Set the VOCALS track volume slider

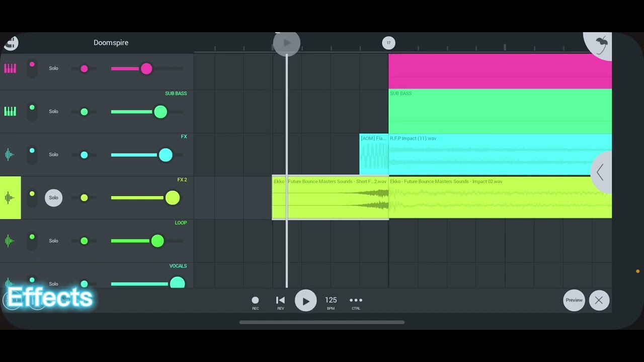click(147, 284)
